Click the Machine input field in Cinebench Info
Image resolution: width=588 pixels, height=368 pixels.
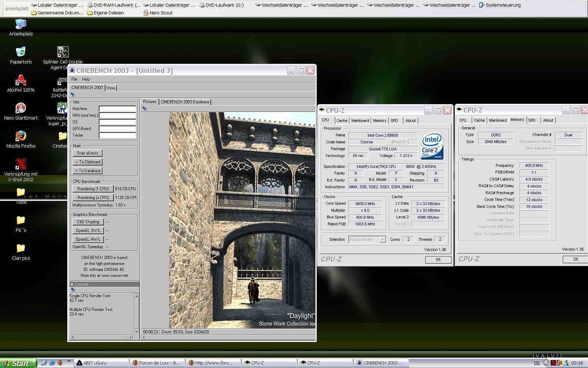click(x=117, y=109)
